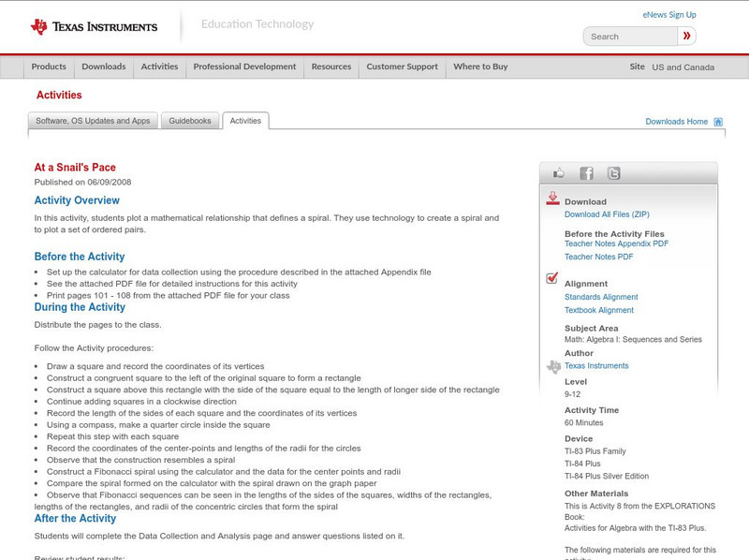Click Math: Algebra I: Sequences and Series
Viewport: 749px width, 560px height.
[x=633, y=339]
